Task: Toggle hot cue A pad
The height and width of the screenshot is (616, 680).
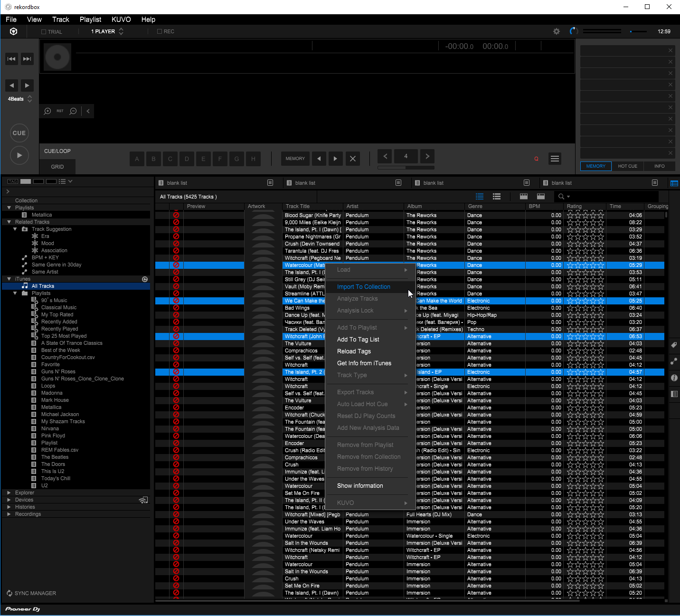Action: pos(137,159)
